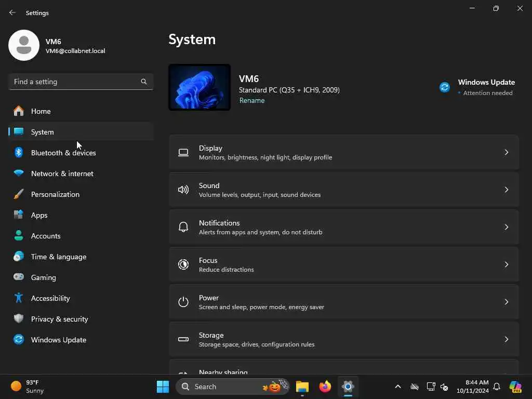Click the notification bell in system tray
The width and height of the screenshot is (532, 399).
[497, 387]
